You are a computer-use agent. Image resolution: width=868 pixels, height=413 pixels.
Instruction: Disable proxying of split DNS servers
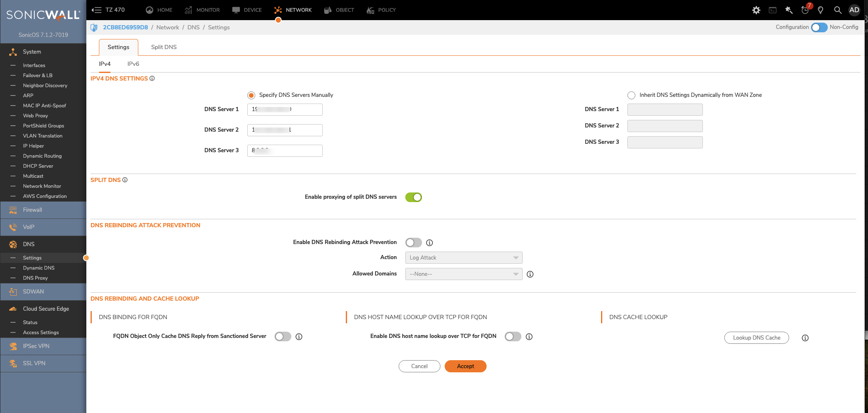point(413,197)
